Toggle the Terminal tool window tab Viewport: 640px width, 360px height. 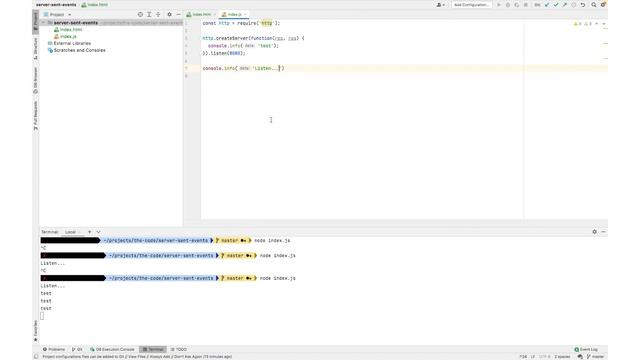coord(153,349)
